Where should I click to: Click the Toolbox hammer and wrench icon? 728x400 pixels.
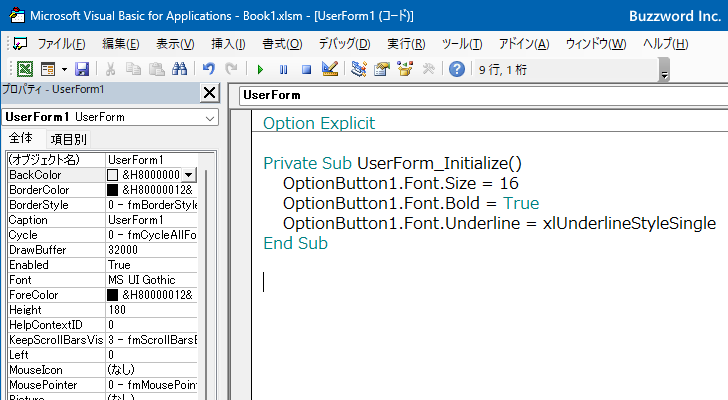[x=428, y=69]
